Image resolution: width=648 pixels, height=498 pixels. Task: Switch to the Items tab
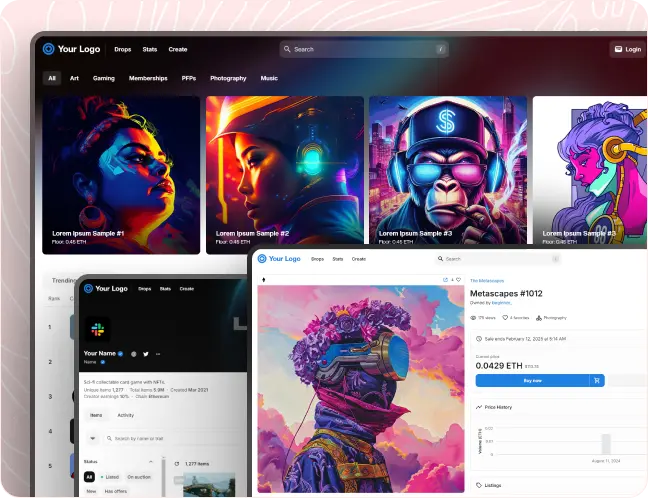[x=96, y=415]
